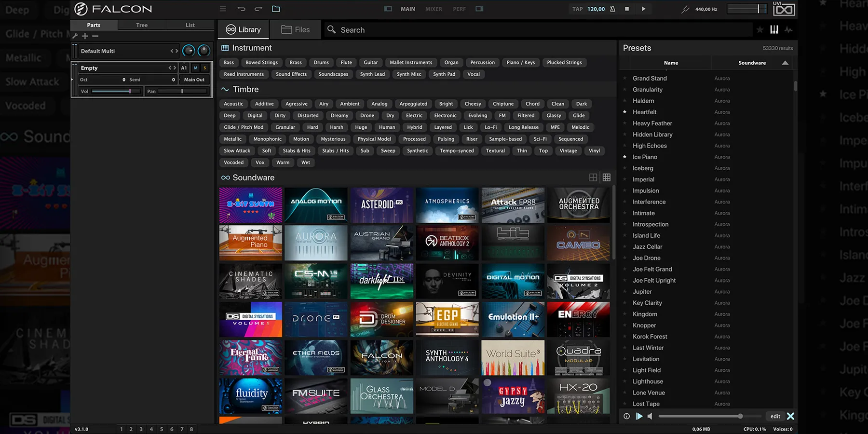Screen dimensions: 868x434
Task: Click the preset info icon
Action: click(x=626, y=416)
